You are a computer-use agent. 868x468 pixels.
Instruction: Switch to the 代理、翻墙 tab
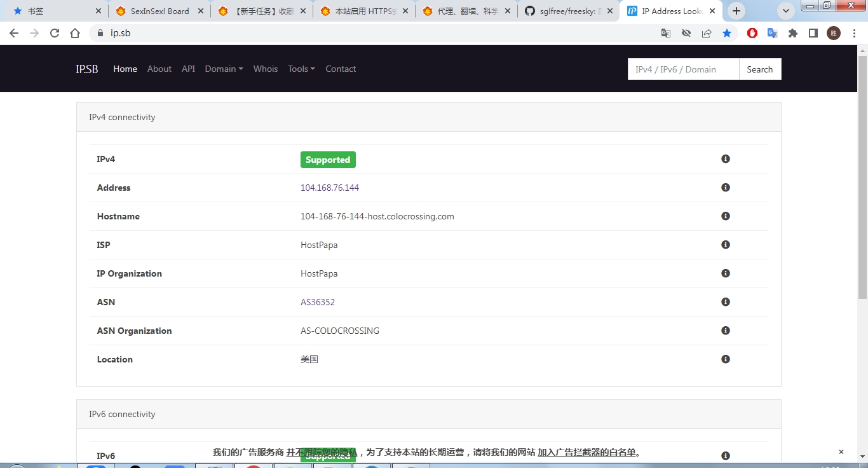pyautogui.click(x=465, y=11)
